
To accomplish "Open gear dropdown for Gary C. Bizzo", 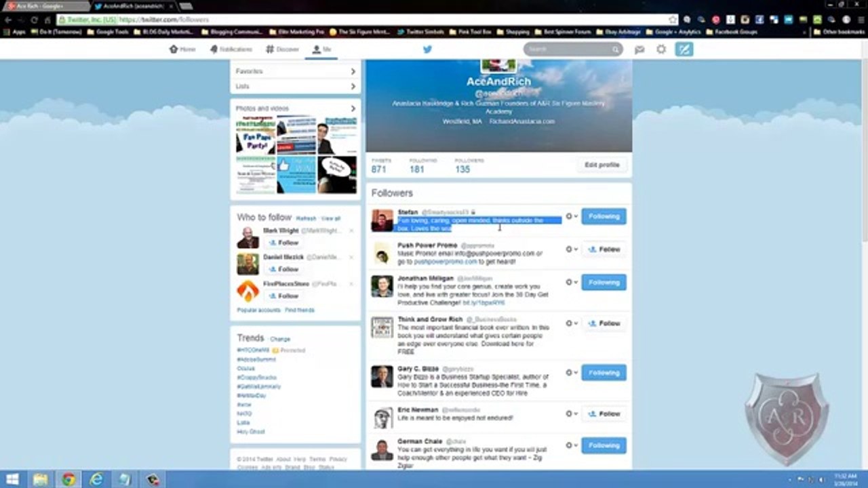I will click(572, 373).
